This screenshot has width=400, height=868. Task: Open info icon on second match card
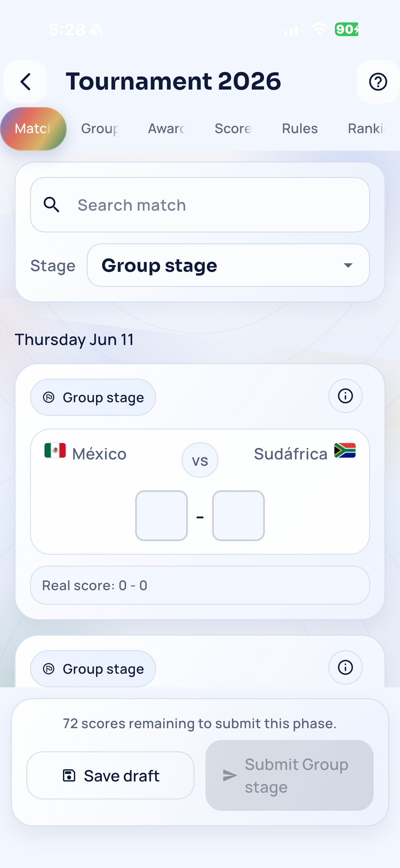[345, 667]
